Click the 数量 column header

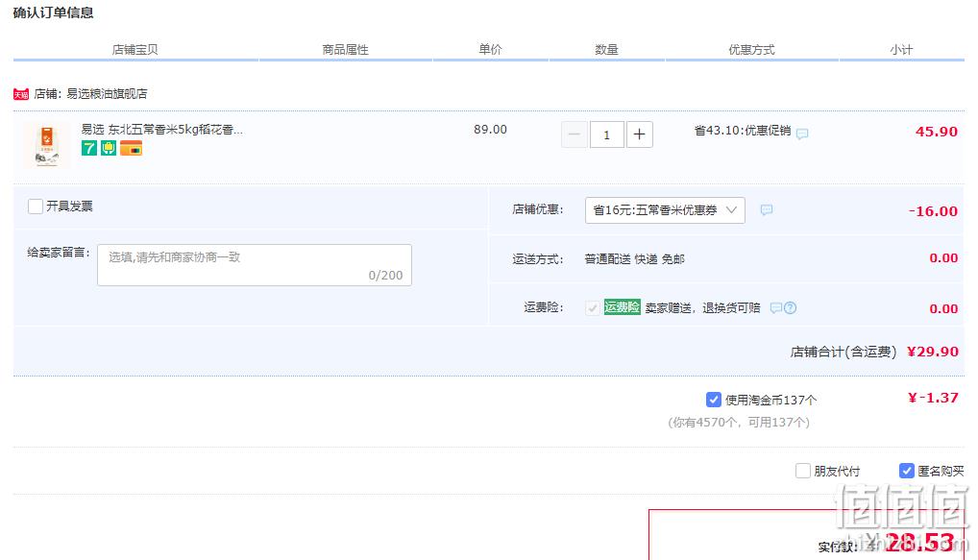(606, 49)
